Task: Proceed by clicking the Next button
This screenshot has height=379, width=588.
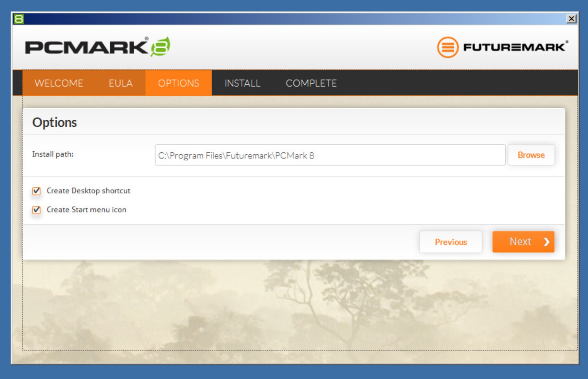Action: click(x=523, y=242)
